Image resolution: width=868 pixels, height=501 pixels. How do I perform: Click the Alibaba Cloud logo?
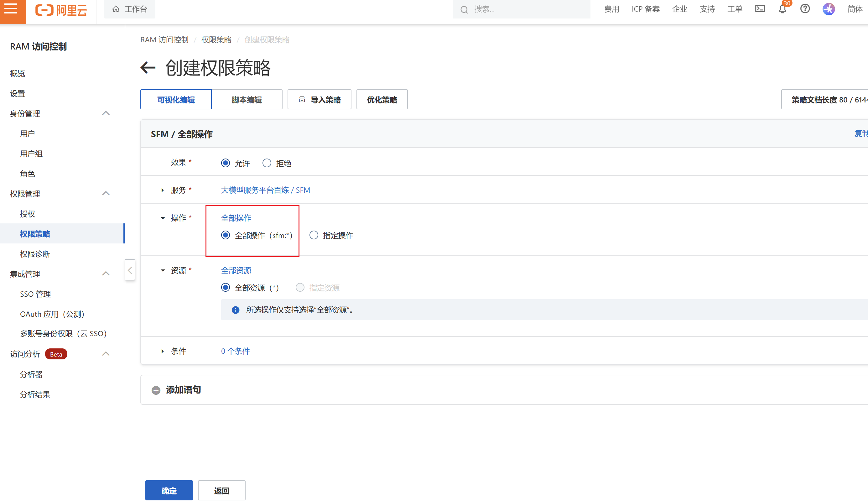(61, 10)
